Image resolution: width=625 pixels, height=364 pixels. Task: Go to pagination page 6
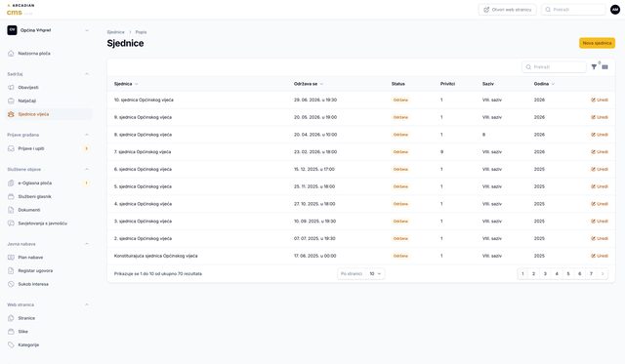579,274
